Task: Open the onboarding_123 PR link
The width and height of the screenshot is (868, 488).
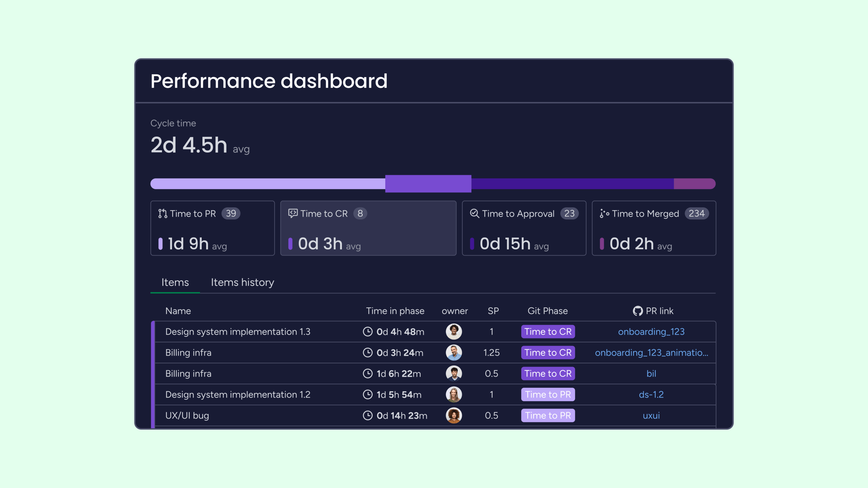Action: tap(651, 331)
